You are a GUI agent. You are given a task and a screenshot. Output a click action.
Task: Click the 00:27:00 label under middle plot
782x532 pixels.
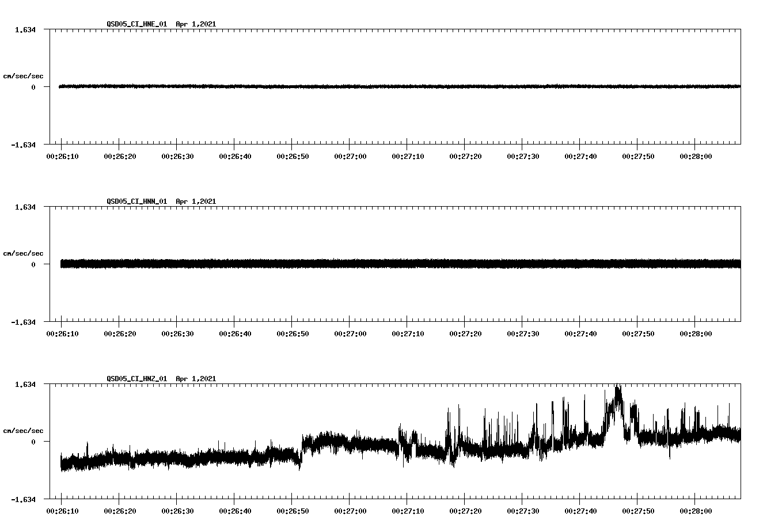(350, 333)
